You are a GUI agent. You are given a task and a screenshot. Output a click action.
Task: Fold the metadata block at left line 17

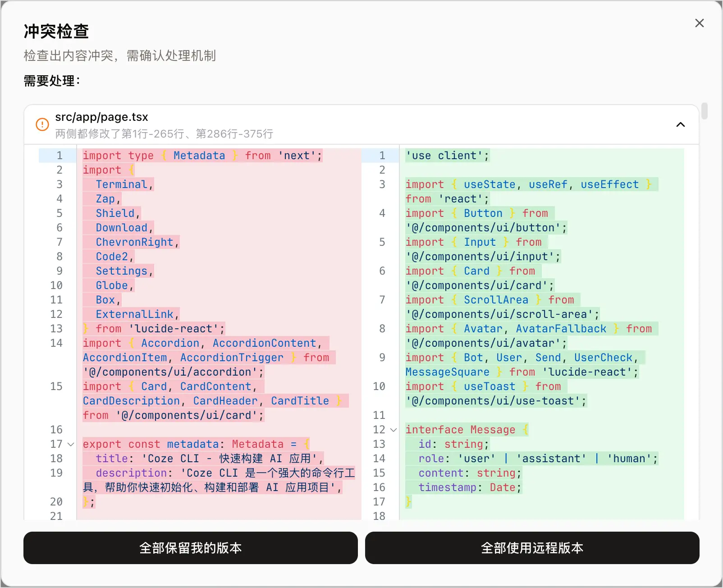(x=71, y=444)
